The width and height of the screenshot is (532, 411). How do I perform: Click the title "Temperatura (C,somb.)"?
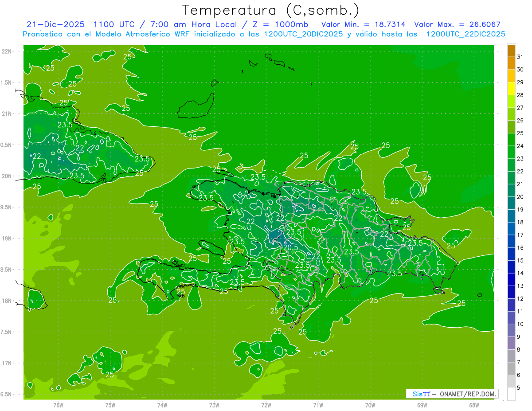pyautogui.click(x=271, y=10)
